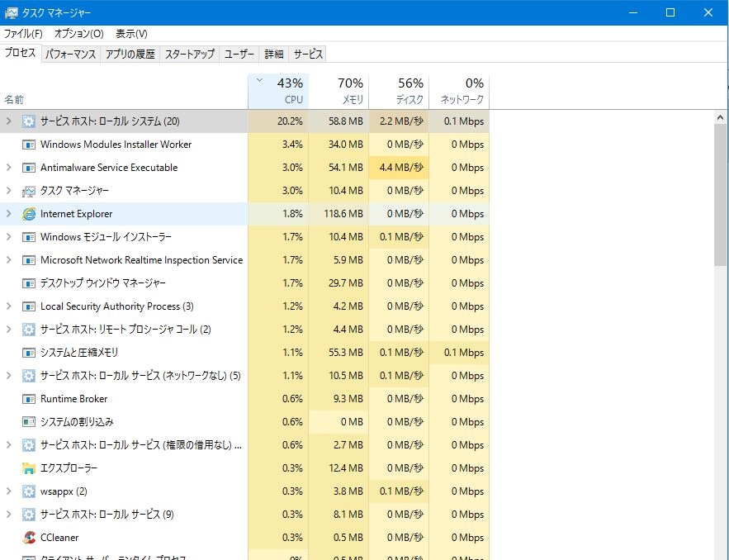Switch to the ユーザー tab

click(x=239, y=55)
